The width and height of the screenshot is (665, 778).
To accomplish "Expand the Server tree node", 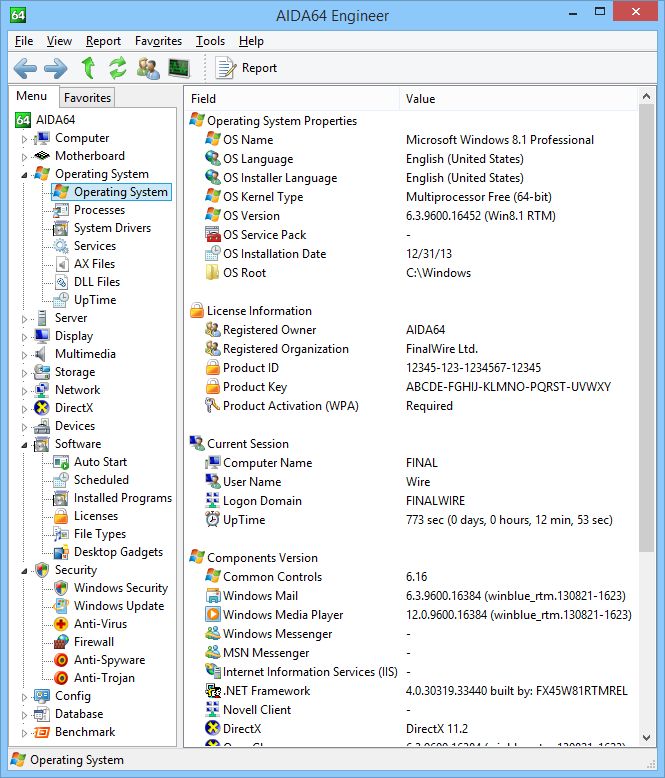I will (24, 319).
